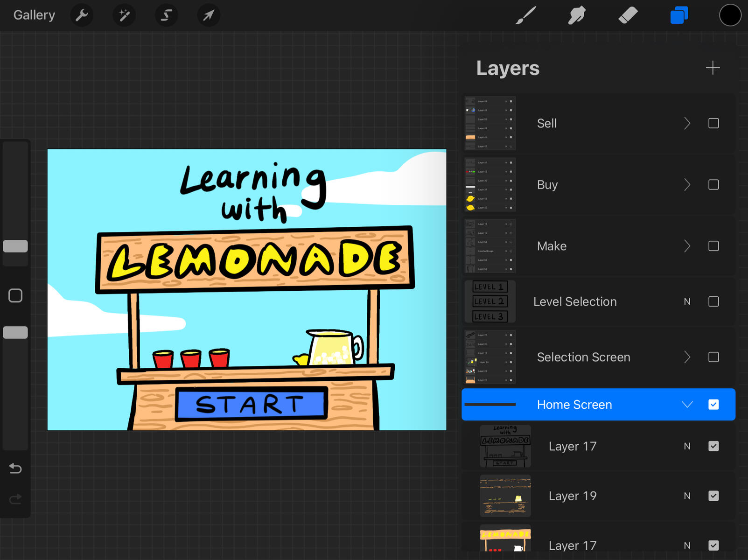The height and width of the screenshot is (560, 748).
Task: Enable visibility of the Level Selection layer
Action: pyautogui.click(x=713, y=301)
